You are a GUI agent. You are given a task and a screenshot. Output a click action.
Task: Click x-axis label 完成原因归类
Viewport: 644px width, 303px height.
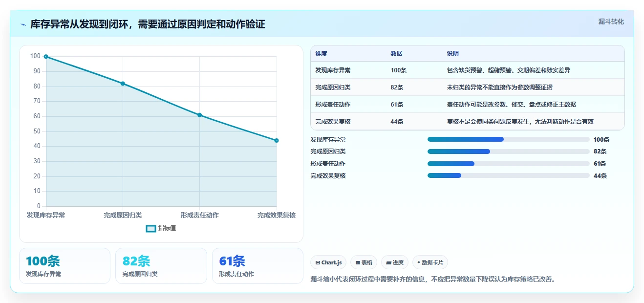pyautogui.click(x=123, y=215)
